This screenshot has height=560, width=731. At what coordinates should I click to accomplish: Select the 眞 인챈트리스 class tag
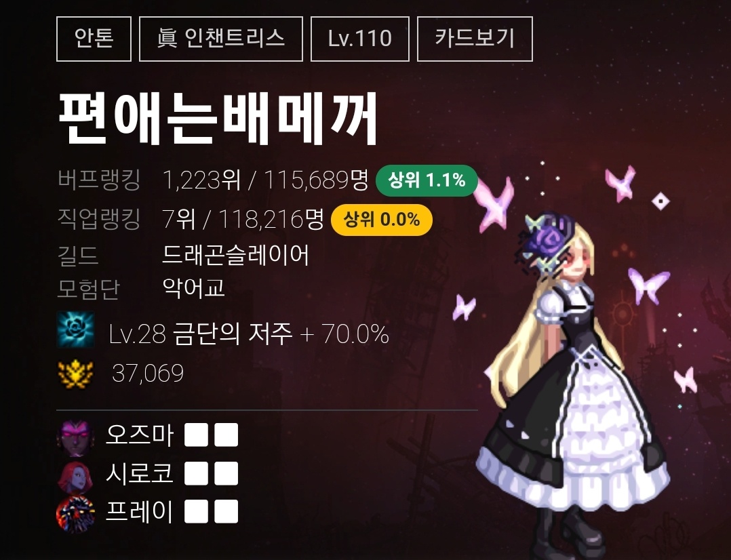[221, 39]
